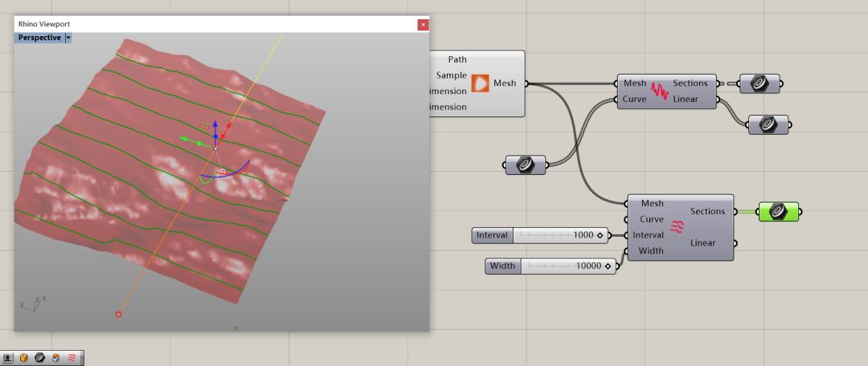868x366 pixels.
Task: Click the pink wavy lines icon in bottom toolbar
Action: pos(72,358)
